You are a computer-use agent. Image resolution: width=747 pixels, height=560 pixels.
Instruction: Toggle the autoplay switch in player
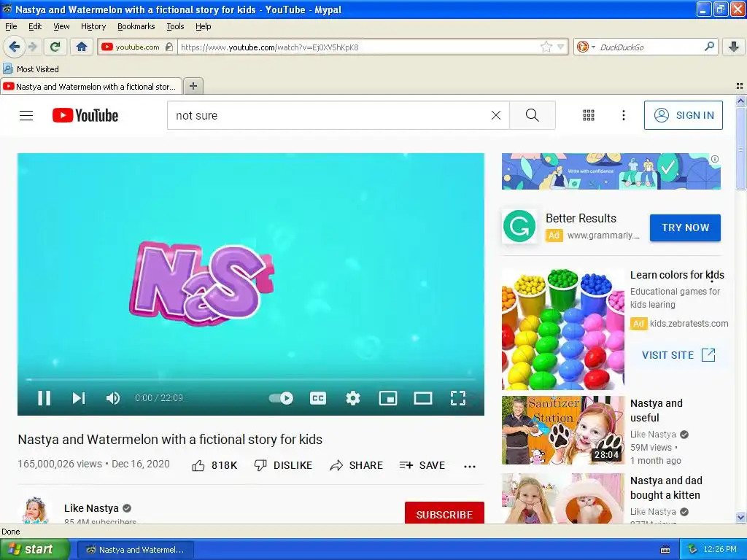click(x=281, y=398)
